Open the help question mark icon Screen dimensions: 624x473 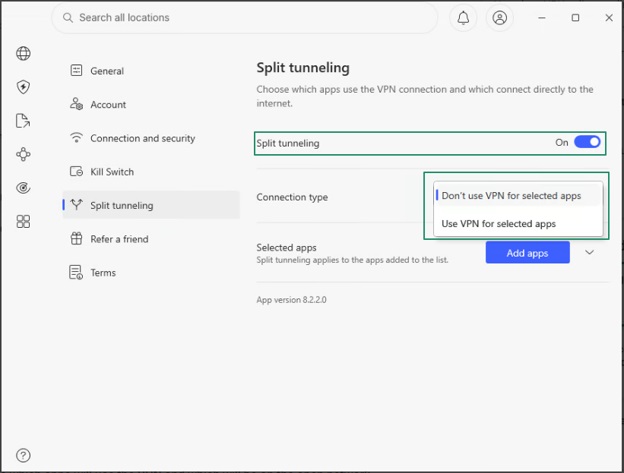[x=23, y=455]
